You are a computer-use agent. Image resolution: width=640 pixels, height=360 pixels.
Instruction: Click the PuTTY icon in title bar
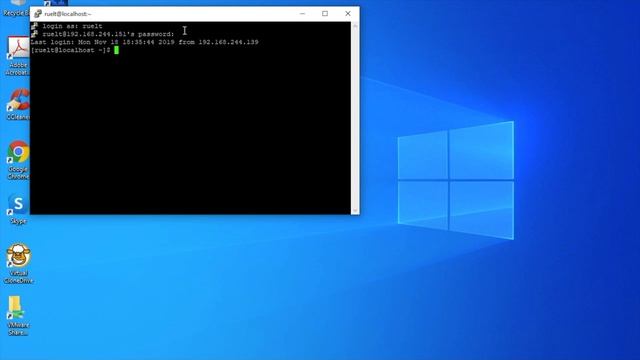coord(38,14)
